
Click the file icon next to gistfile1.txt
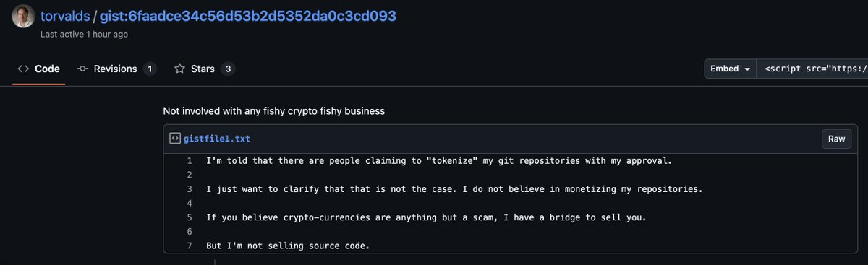coord(175,139)
